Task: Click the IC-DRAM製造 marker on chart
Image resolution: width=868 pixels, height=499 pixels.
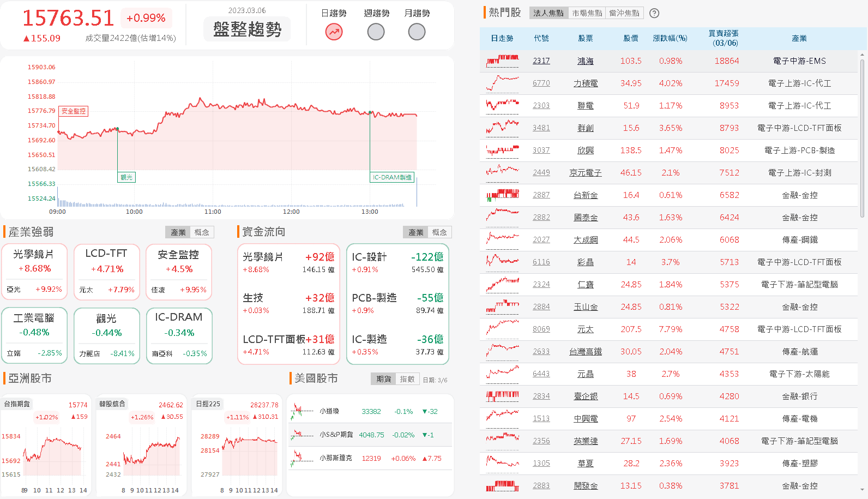Action: [391, 177]
